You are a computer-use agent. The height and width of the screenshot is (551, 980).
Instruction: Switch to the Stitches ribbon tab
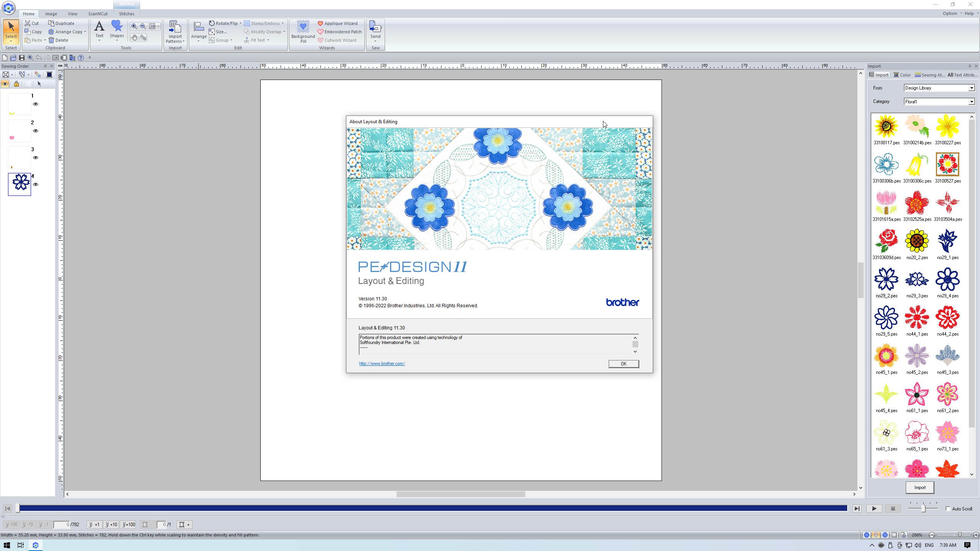(126, 14)
